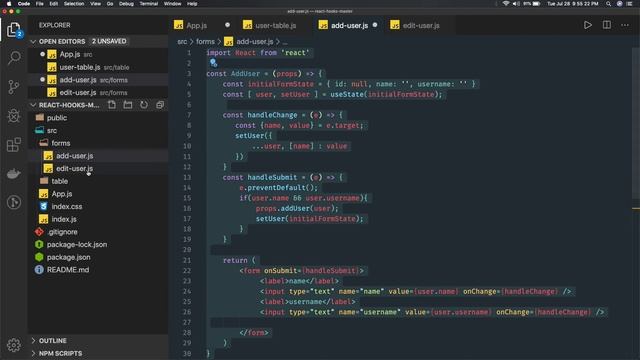Screen dimensions: 640x360
Task: Open the Apple menu
Action: click(9, 4)
